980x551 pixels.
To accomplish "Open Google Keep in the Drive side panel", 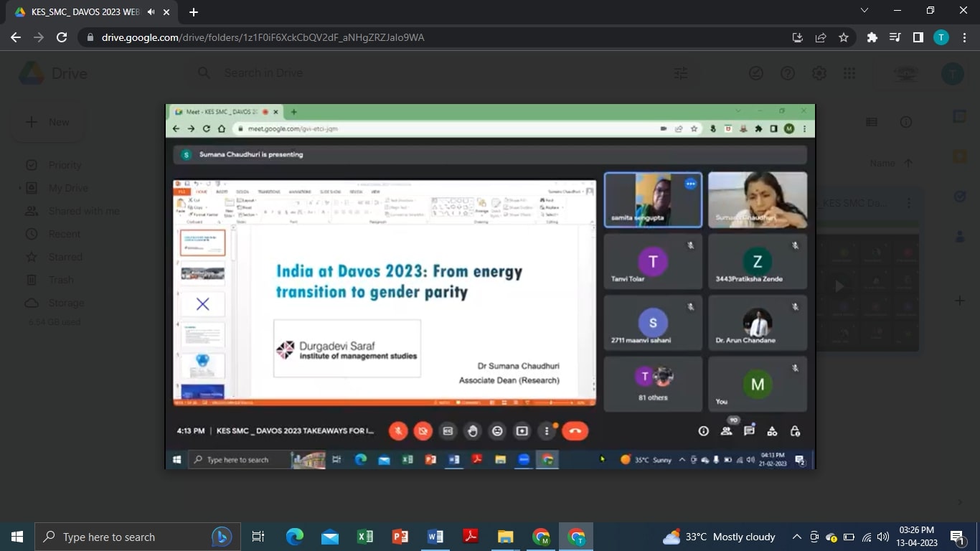I will point(960,156).
